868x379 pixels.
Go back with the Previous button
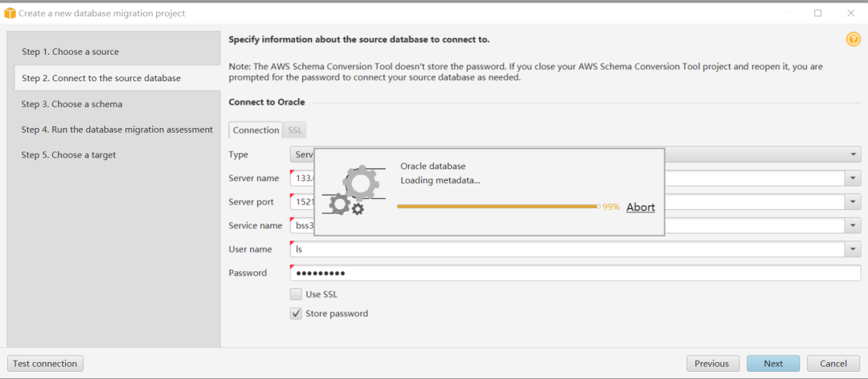pos(711,364)
